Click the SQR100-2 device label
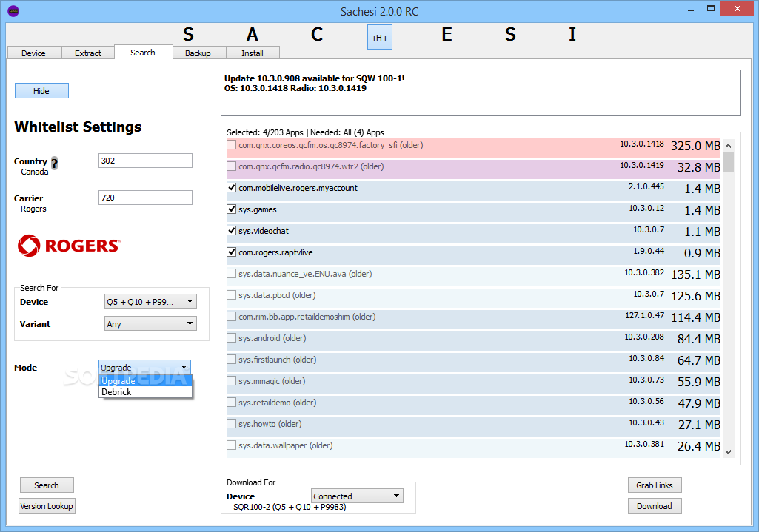Screen dimensions: 759x532 (290, 507)
